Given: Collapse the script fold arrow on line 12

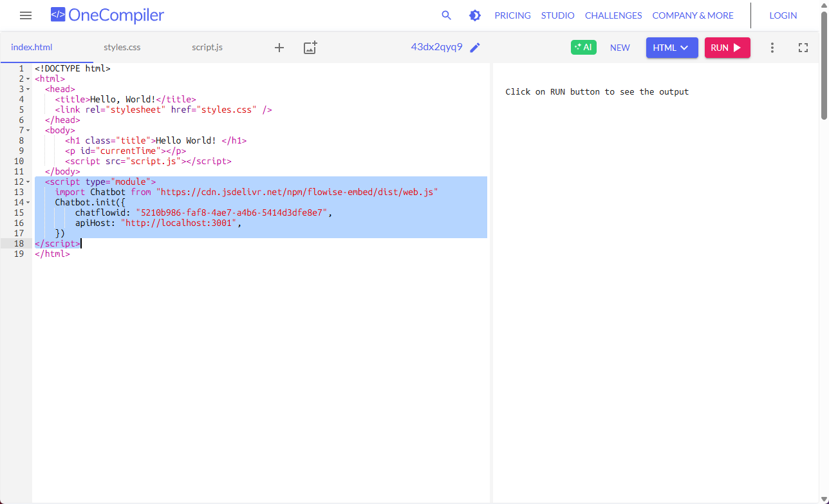Looking at the screenshot, I should coord(28,182).
